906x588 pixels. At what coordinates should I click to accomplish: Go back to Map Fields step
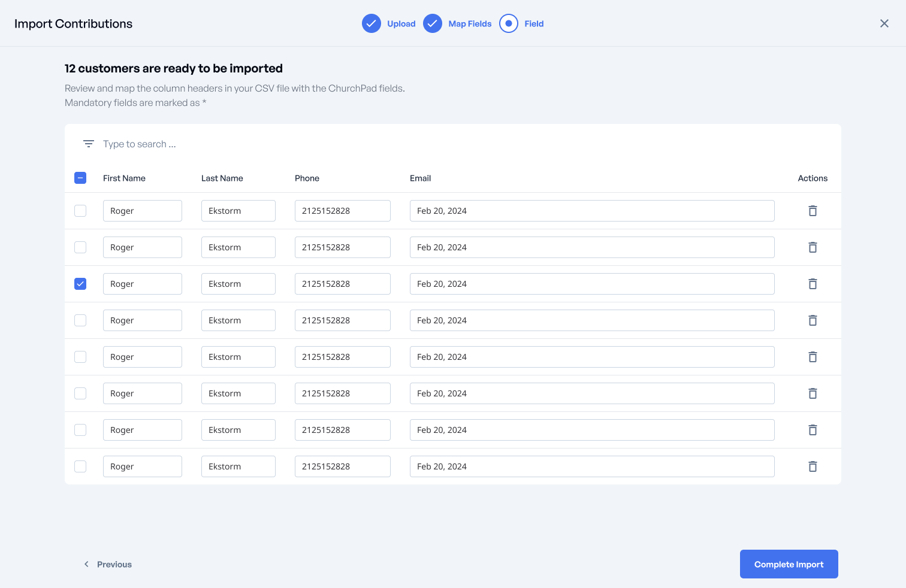pyautogui.click(x=458, y=24)
